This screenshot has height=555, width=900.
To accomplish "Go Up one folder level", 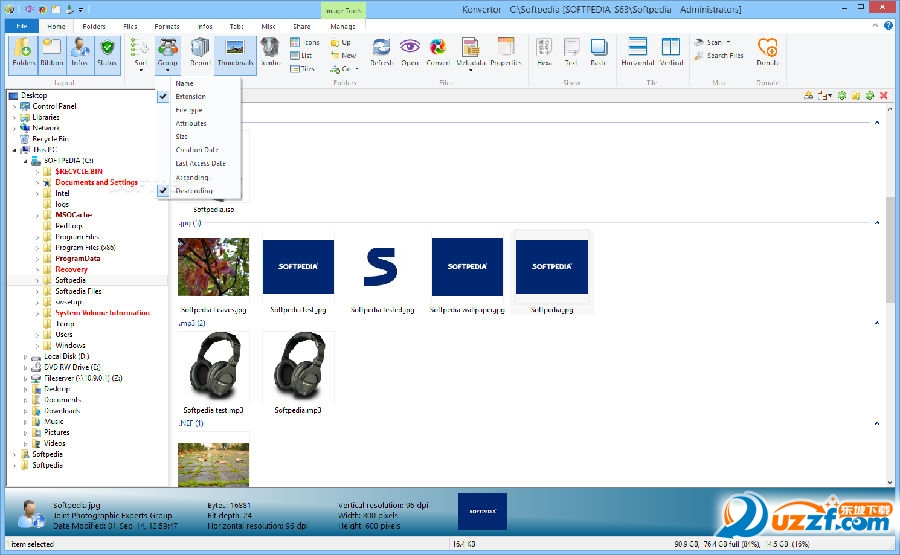I will [x=341, y=42].
